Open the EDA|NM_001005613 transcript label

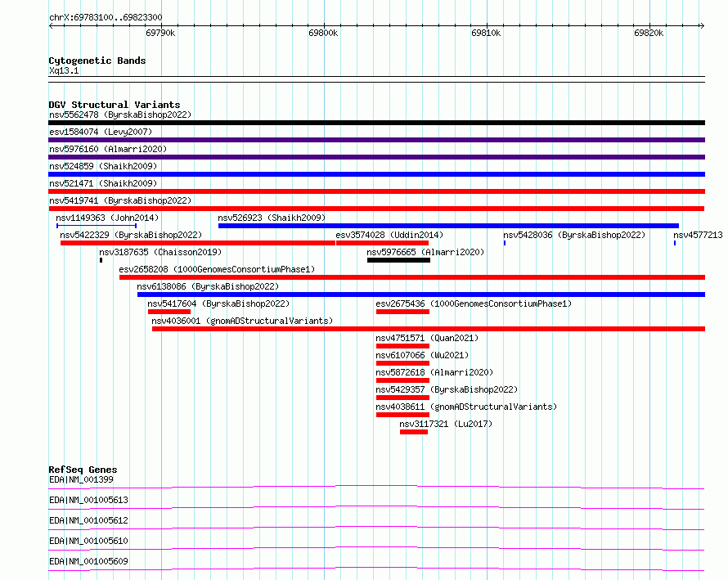tap(88, 500)
